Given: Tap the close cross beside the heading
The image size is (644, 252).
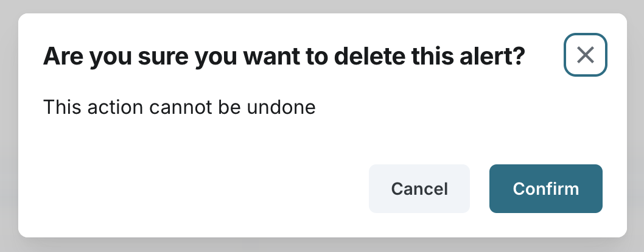Looking at the screenshot, I should [585, 55].
